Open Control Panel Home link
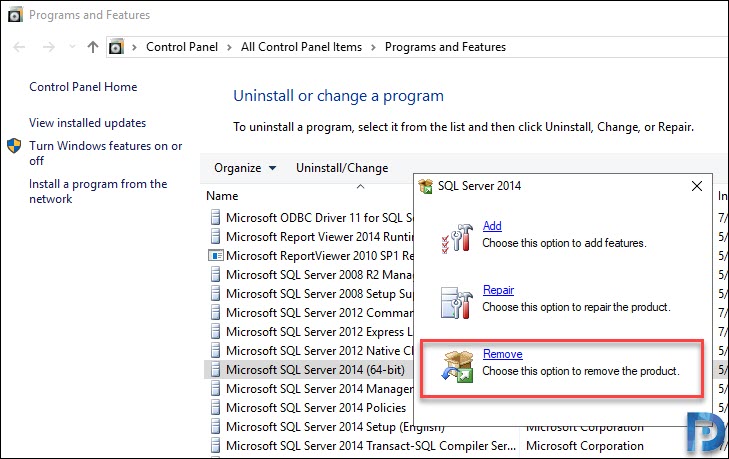 click(83, 87)
